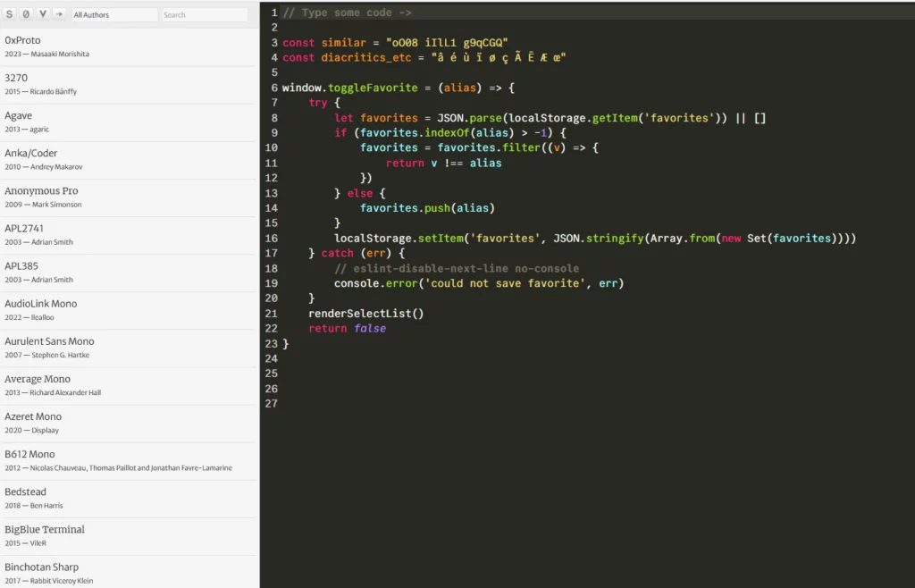Click the "localStorage.setItem" code line
The width and height of the screenshot is (915, 588).
point(595,238)
